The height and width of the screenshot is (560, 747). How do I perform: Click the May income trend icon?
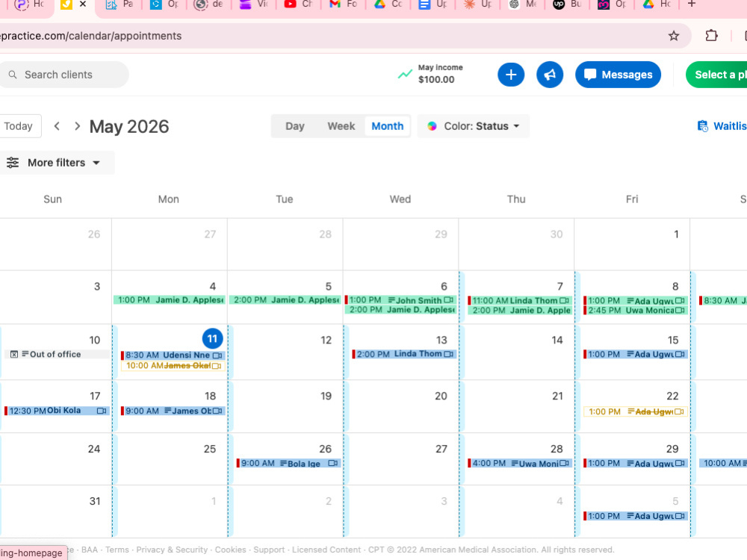click(x=405, y=74)
